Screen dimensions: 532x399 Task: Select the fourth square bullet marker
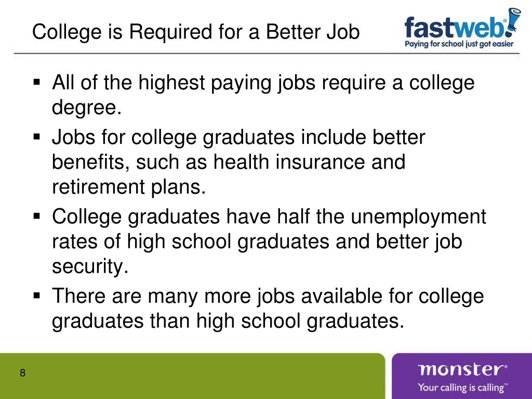pos(37,296)
